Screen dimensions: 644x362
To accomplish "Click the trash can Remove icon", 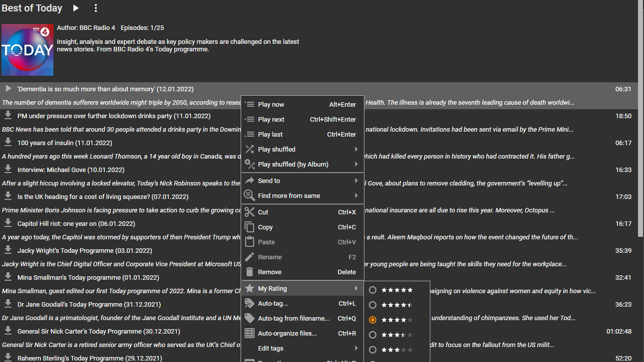I will tap(250, 272).
